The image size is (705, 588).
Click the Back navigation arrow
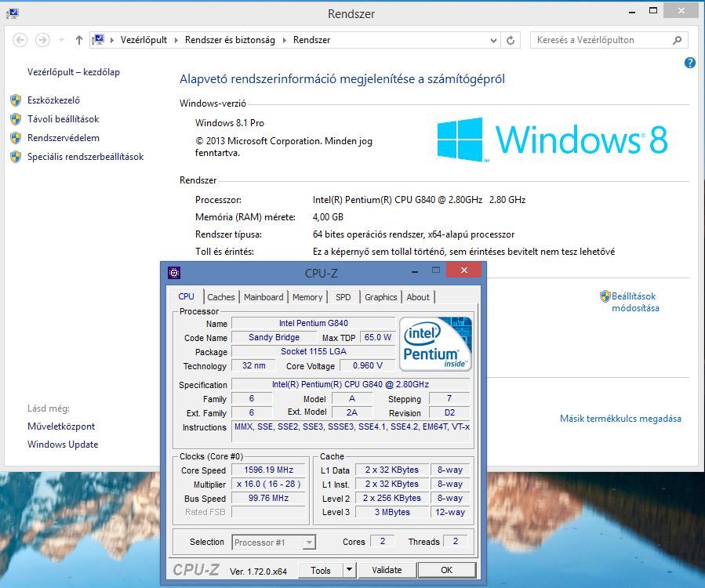[20, 40]
